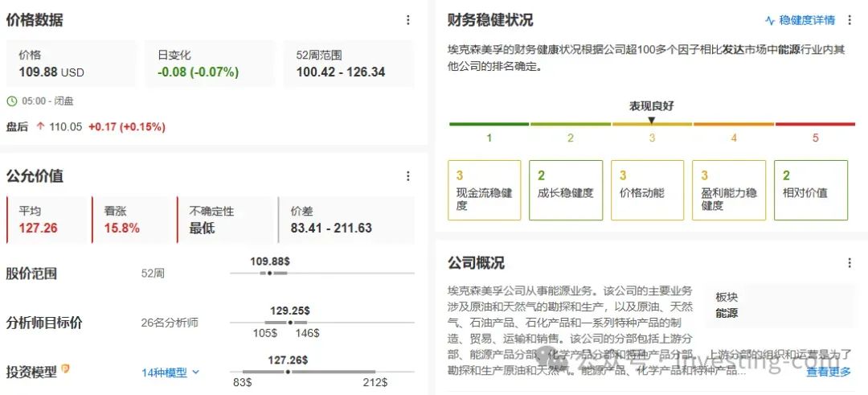Click the 看涨 value 15.8%
This screenshot has width=868, height=395.
[122, 228]
